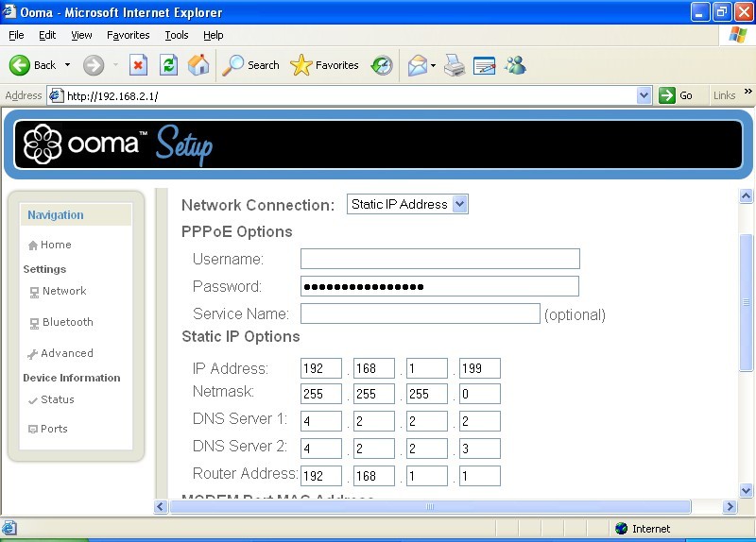Click the Mail envelope icon
Image resolution: width=756 pixels, height=542 pixels.
(418, 65)
